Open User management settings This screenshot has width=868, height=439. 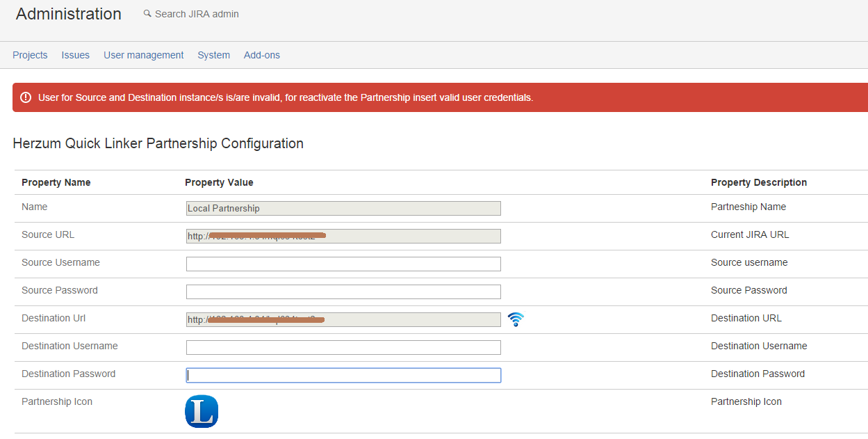[x=143, y=55]
